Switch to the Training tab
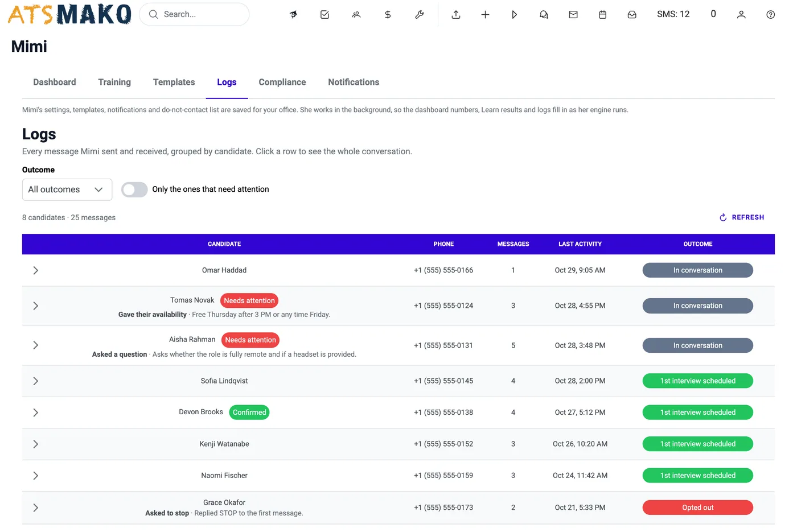 point(114,83)
